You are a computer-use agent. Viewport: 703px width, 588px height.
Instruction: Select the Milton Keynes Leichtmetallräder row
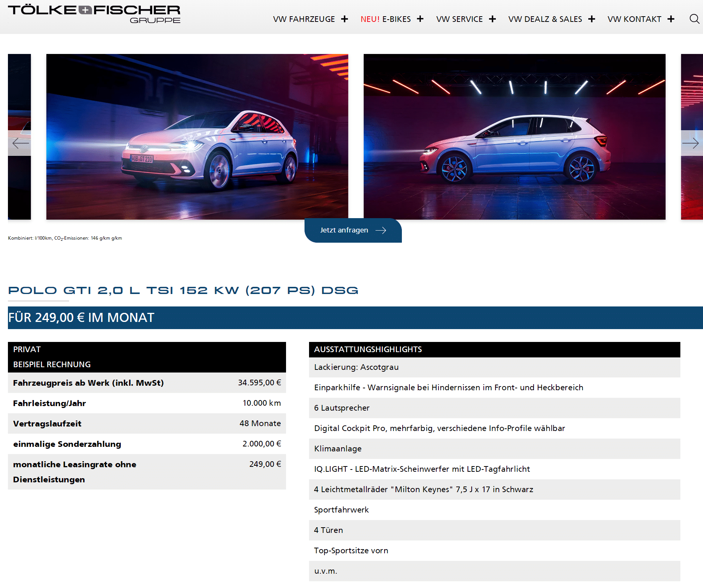pyautogui.click(x=495, y=489)
